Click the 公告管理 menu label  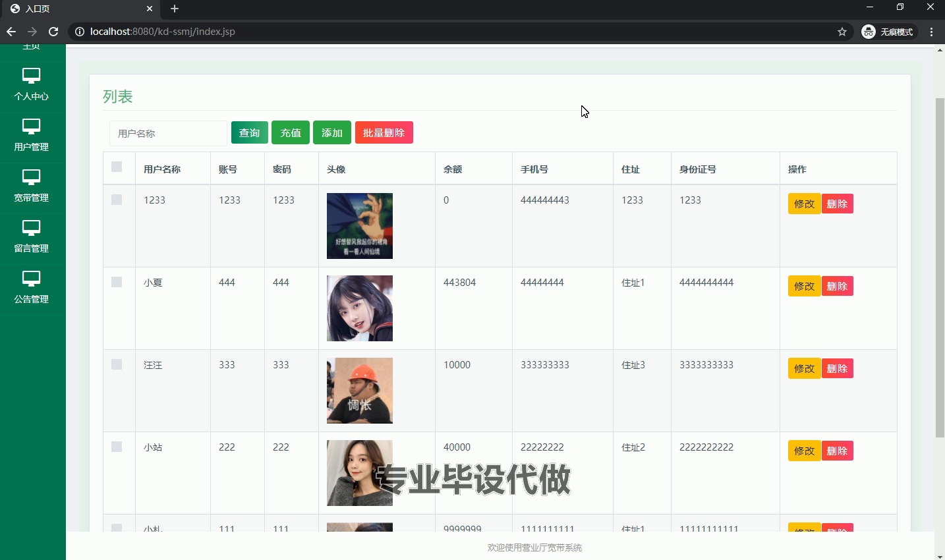click(x=31, y=299)
